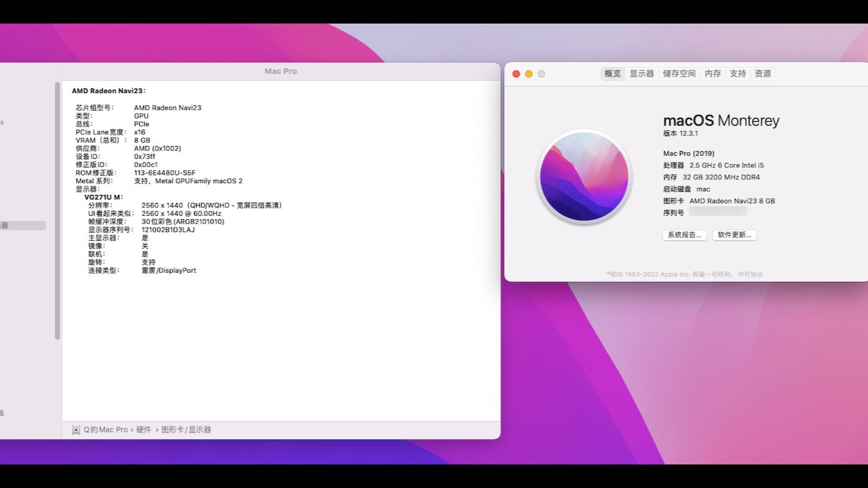Click the sidebar scrollbar in System Information
Screen dimensions: 868x488
[x=58, y=211]
